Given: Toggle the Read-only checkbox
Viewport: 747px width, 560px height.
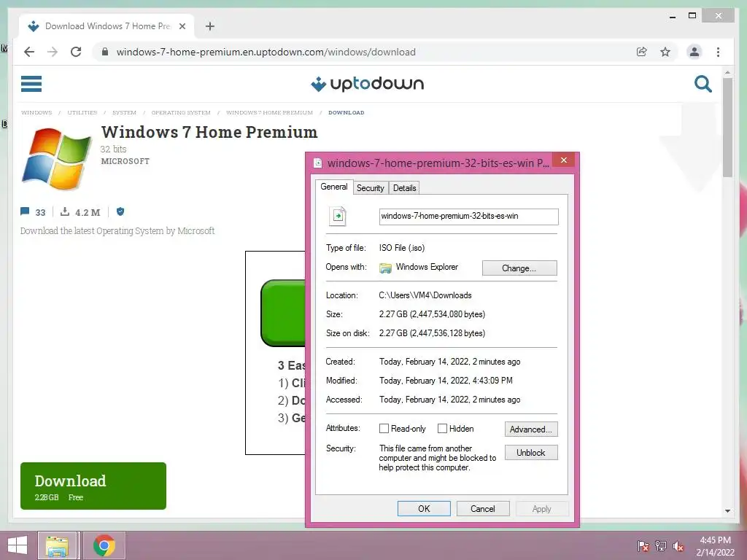Looking at the screenshot, I should 384,429.
